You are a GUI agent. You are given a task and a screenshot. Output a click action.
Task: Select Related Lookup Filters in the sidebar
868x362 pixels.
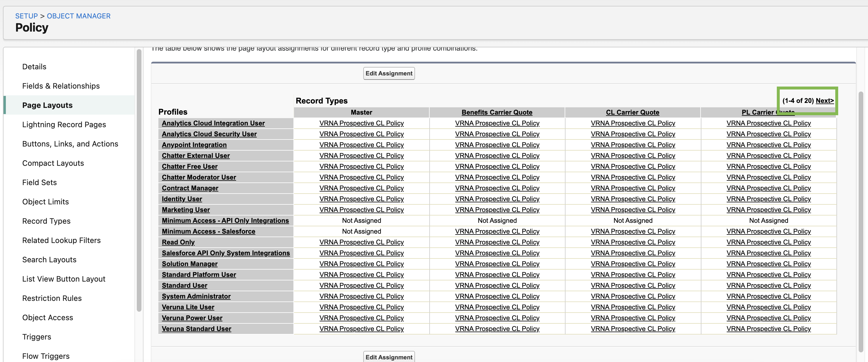[61, 240]
